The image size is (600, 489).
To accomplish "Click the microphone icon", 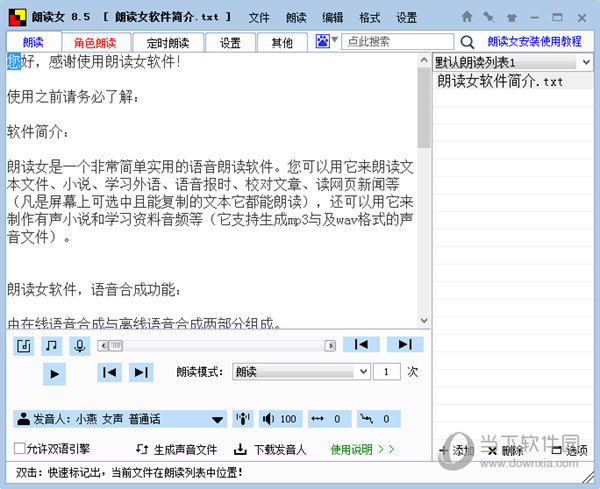I will 79,345.
